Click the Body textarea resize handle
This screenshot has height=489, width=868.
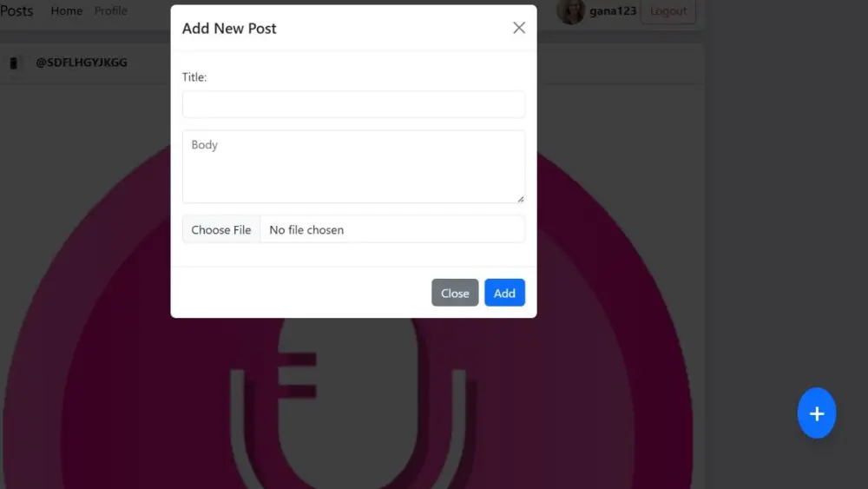520,200
